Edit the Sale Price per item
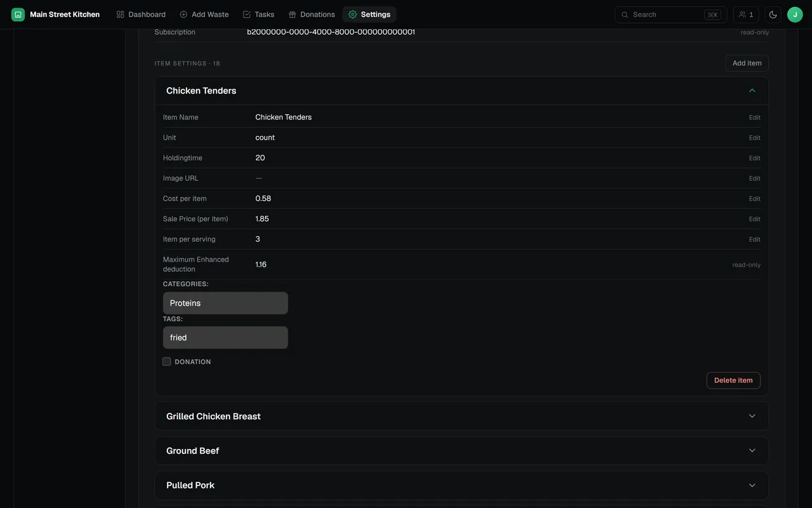 pyautogui.click(x=754, y=219)
